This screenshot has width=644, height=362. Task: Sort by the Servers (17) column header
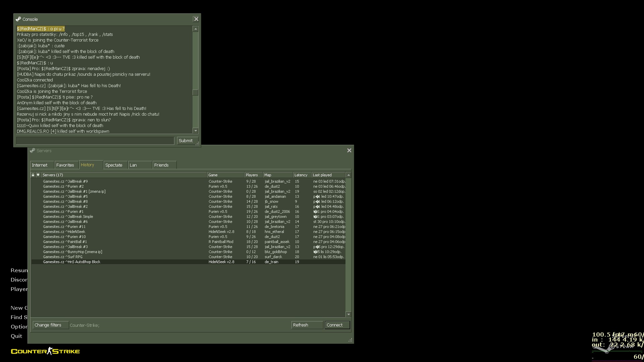click(124, 175)
